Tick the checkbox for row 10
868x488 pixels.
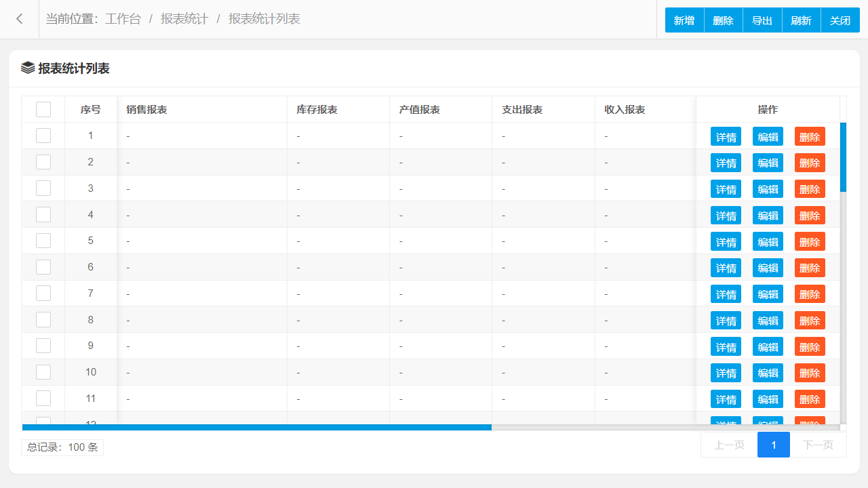[x=43, y=372]
